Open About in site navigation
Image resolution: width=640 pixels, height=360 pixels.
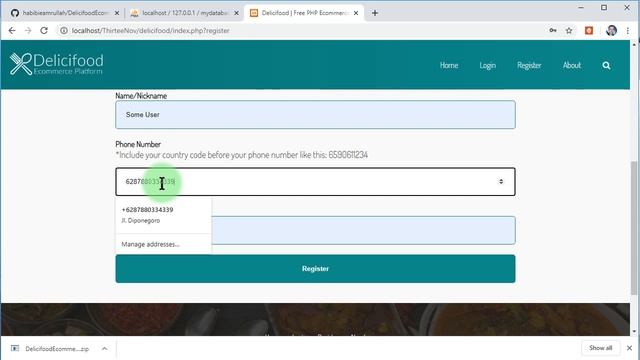571,65
